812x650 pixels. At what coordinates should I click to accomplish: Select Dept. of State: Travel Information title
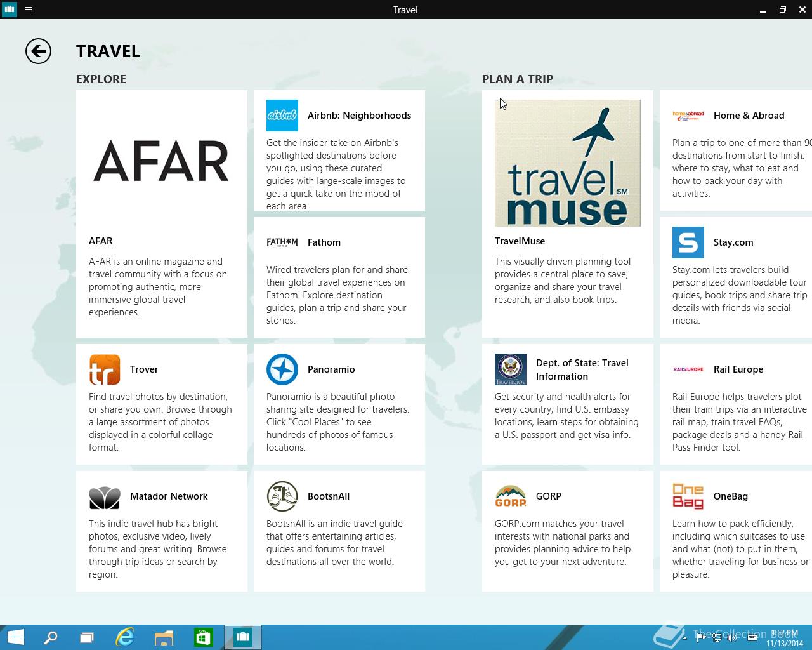582,369
